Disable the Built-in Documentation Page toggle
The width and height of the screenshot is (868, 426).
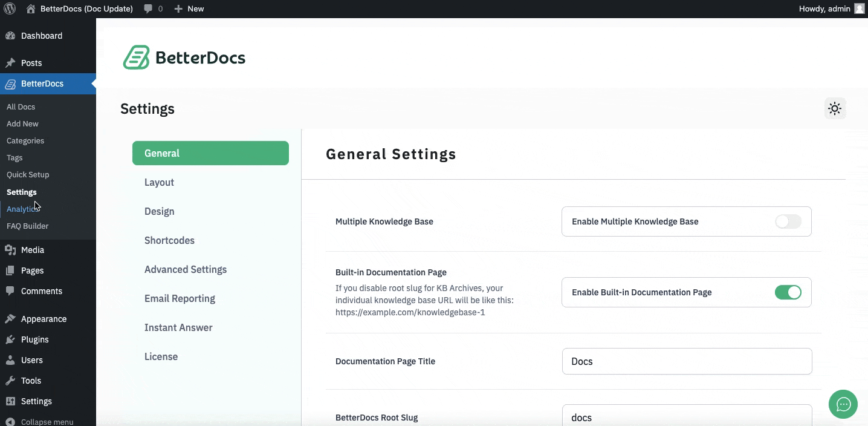(x=788, y=292)
